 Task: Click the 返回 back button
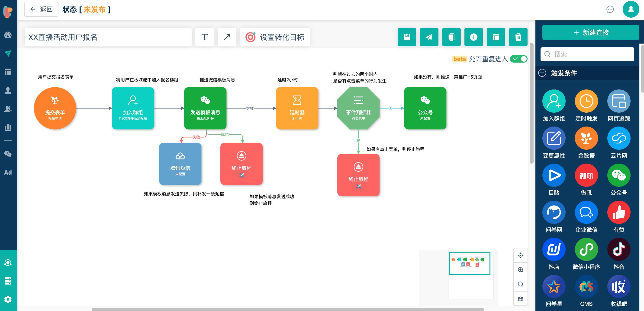(41, 9)
